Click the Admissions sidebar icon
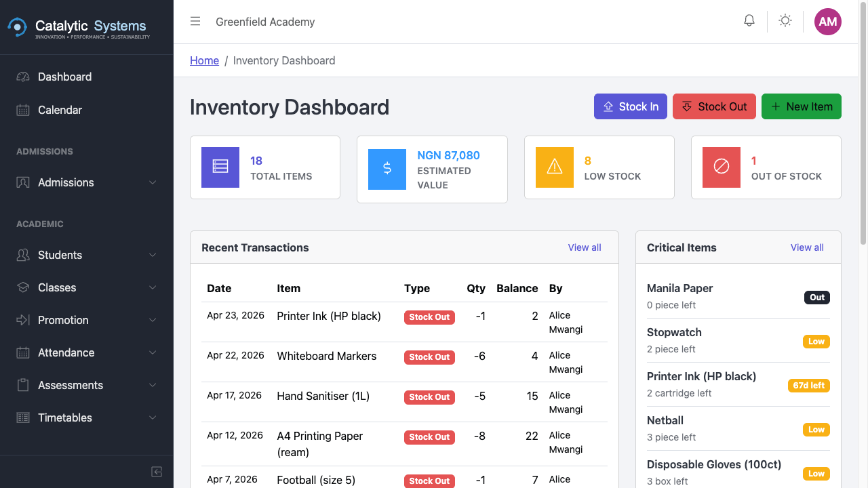The height and width of the screenshot is (488, 868). tap(23, 182)
